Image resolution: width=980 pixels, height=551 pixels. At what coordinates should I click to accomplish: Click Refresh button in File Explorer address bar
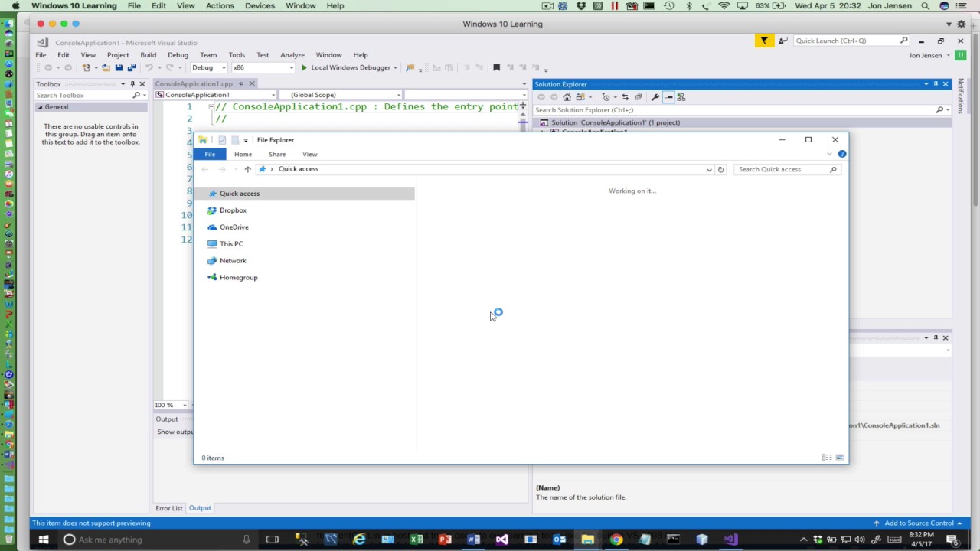point(720,169)
